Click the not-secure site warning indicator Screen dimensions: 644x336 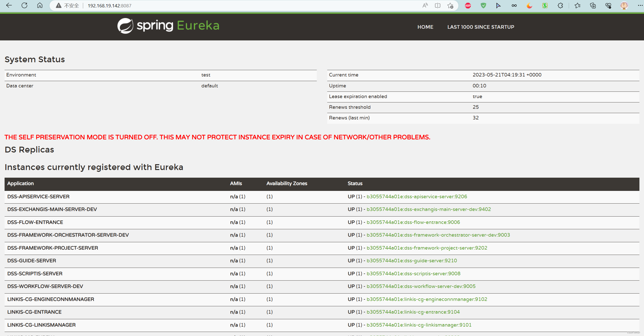(x=67, y=6)
